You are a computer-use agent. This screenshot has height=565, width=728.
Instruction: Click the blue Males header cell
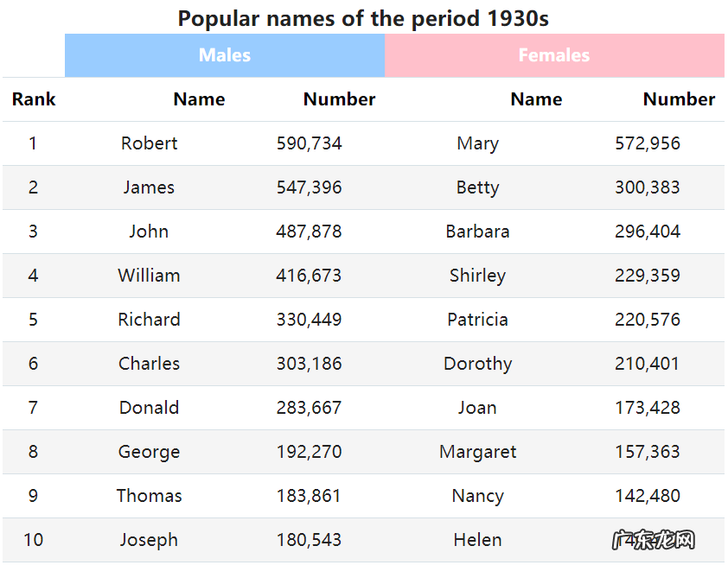pyautogui.click(x=225, y=55)
